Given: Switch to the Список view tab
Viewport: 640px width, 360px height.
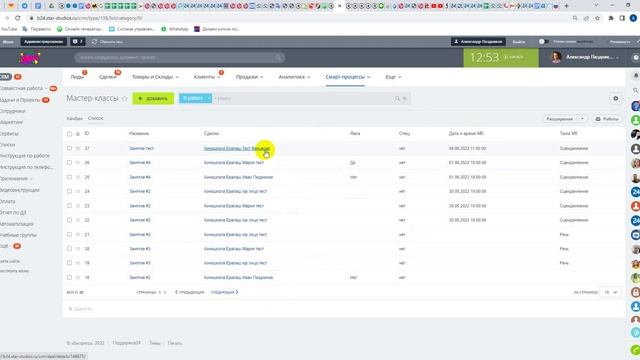Looking at the screenshot, I should click(x=96, y=118).
